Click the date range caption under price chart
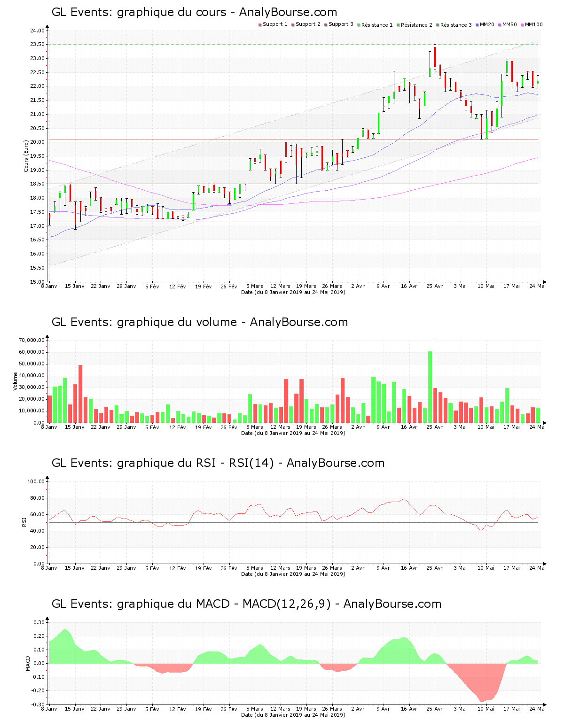The image size is (564, 728). click(293, 292)
